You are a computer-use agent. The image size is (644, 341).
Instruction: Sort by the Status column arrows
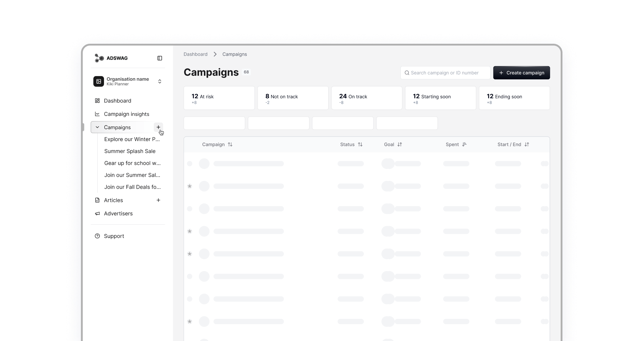[x=360, y=144]
